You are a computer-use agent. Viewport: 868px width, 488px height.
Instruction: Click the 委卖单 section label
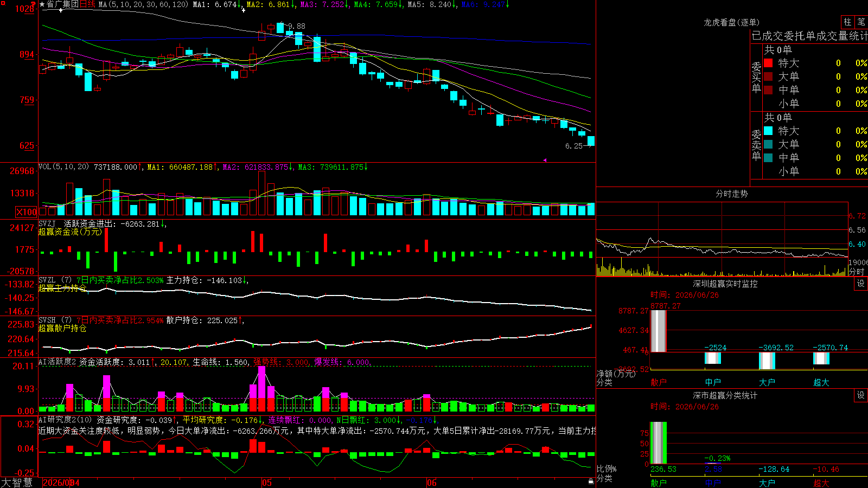pos(756,145)
